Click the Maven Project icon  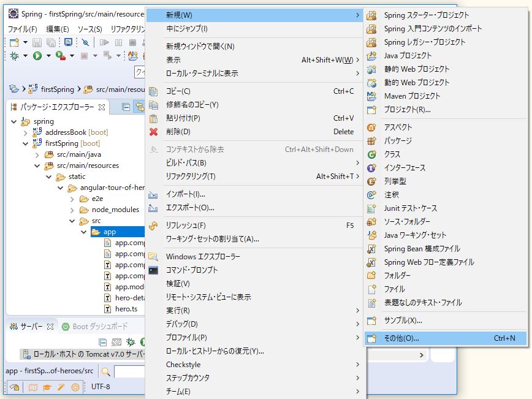coord(371,96)
